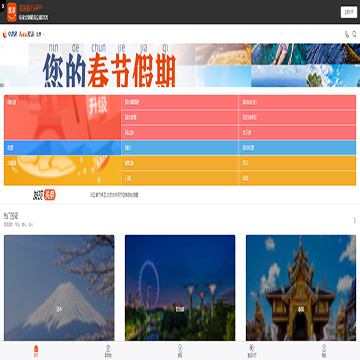
Task: Select the third red tile in right column
Action: click(297, 133)
